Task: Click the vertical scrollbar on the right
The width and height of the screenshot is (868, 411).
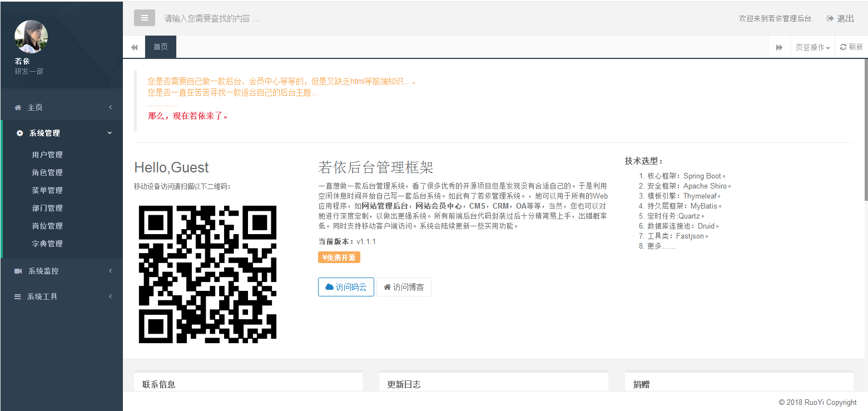Action: pyautogui.click(x=866, y=131)
